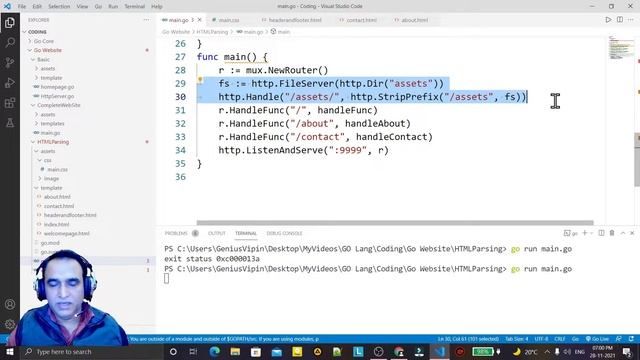The width and height of the screenshot is (640, 360).
Task: Click the Cortana circle on taskbar
Action: [173, 351]
